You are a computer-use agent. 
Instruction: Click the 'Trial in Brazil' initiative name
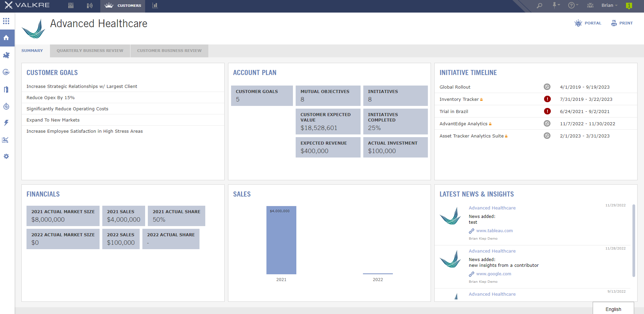click(x=454, y=111)
